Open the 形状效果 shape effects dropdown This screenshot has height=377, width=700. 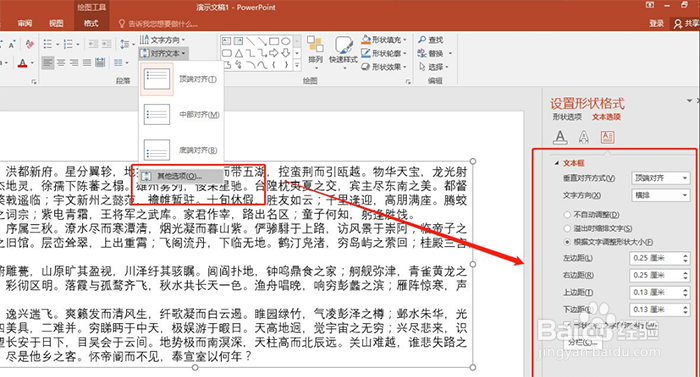tap(384, 67)
